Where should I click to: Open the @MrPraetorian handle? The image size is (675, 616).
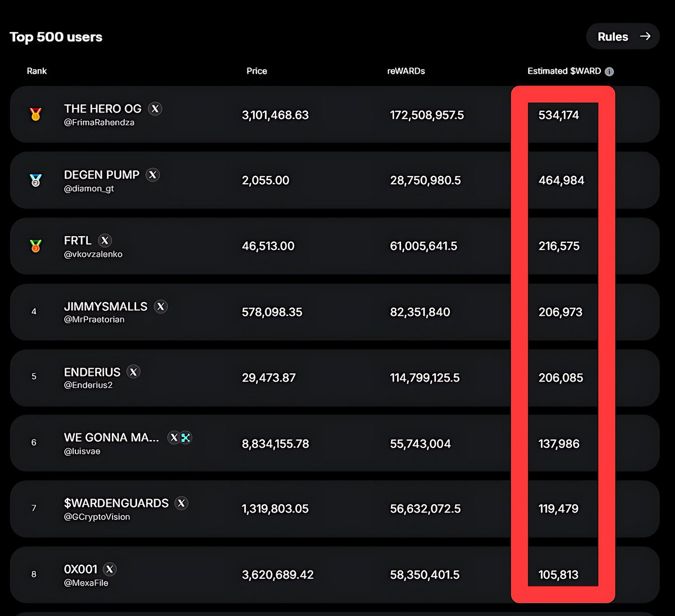[x=94, y=319]
